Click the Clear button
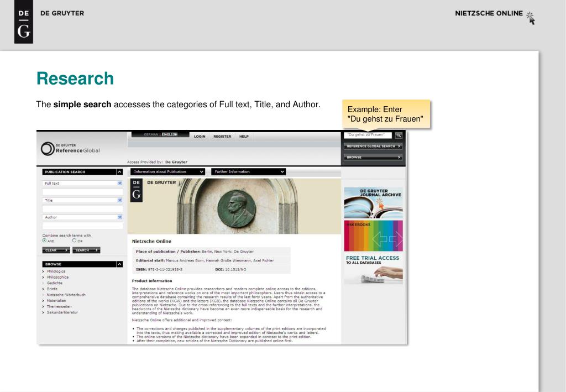This screenshot has height=392, width=566. tap(56, 250)
